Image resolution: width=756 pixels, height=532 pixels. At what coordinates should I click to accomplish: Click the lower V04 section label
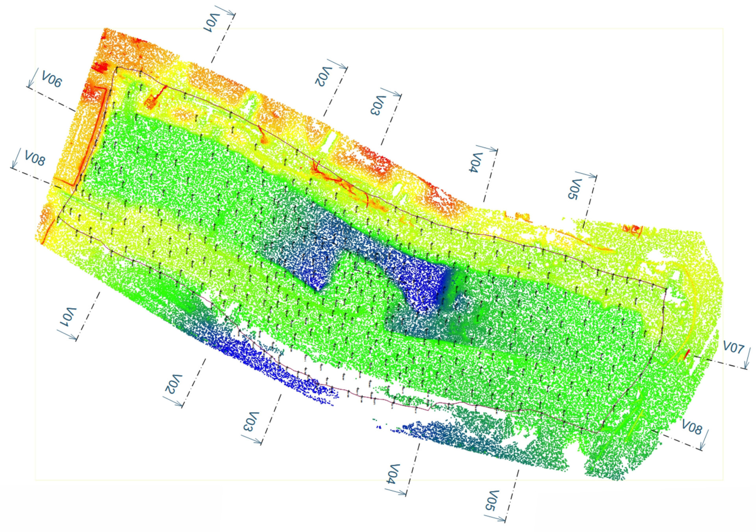[x=393, y=474]
